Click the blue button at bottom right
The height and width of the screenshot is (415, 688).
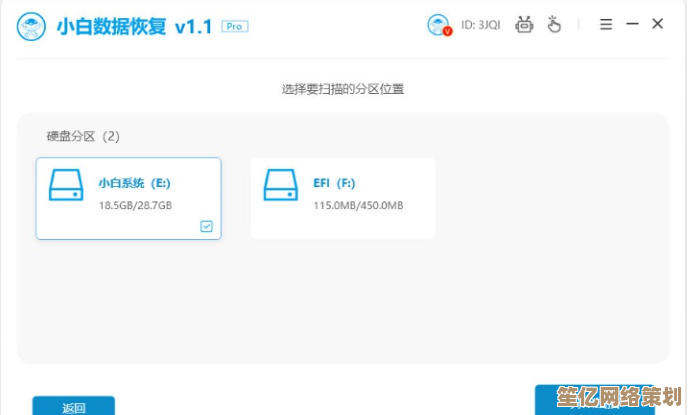point(600,399)
